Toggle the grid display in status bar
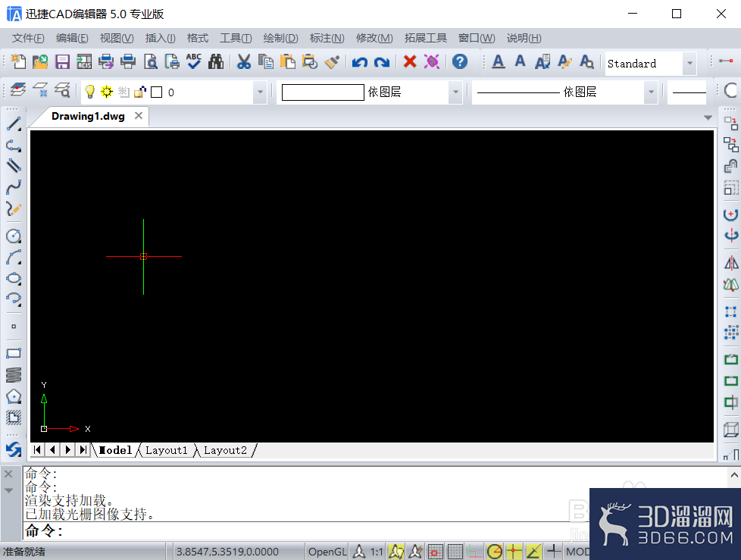 pyautogui.click(x=455, y=552)
